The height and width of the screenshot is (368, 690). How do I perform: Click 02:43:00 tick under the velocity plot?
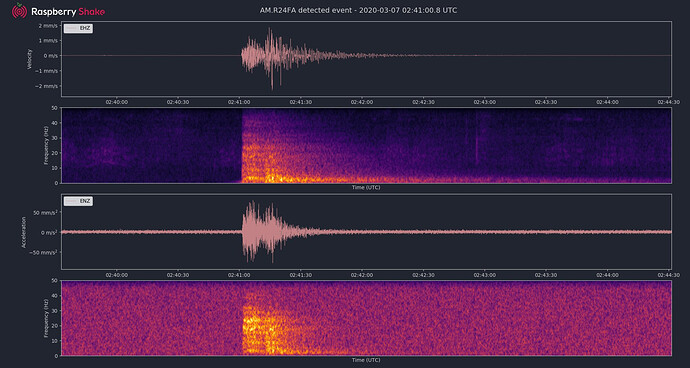click(x=484, y=102)
